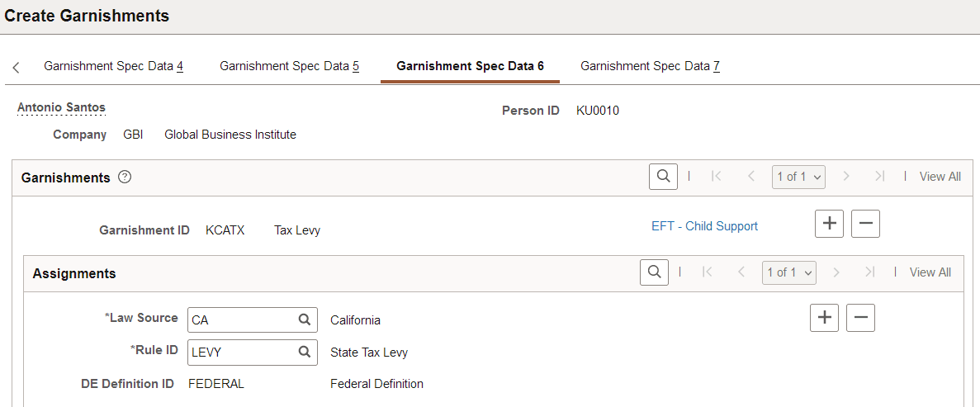Click into the Law Source input field
This screenshot has width=980, height=407.
click(241, 319)
